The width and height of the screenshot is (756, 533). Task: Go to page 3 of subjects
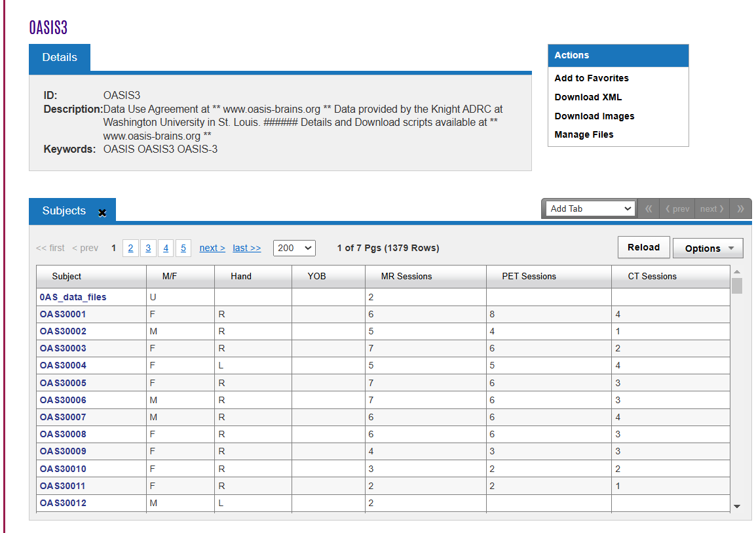(x=148, y=248)
